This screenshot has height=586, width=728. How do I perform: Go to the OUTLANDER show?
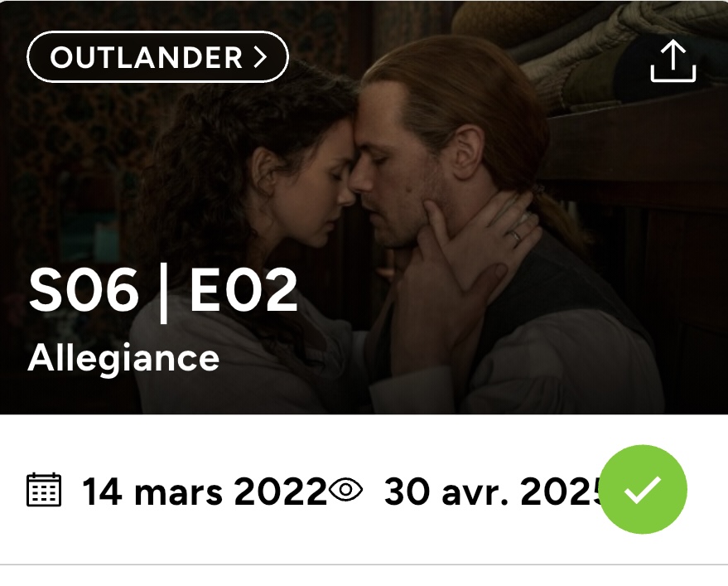(x=158, y=56)
